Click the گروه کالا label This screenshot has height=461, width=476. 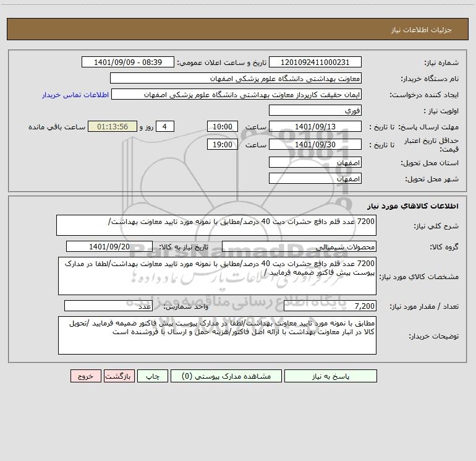pyautogui.click(x=444, y=247)
